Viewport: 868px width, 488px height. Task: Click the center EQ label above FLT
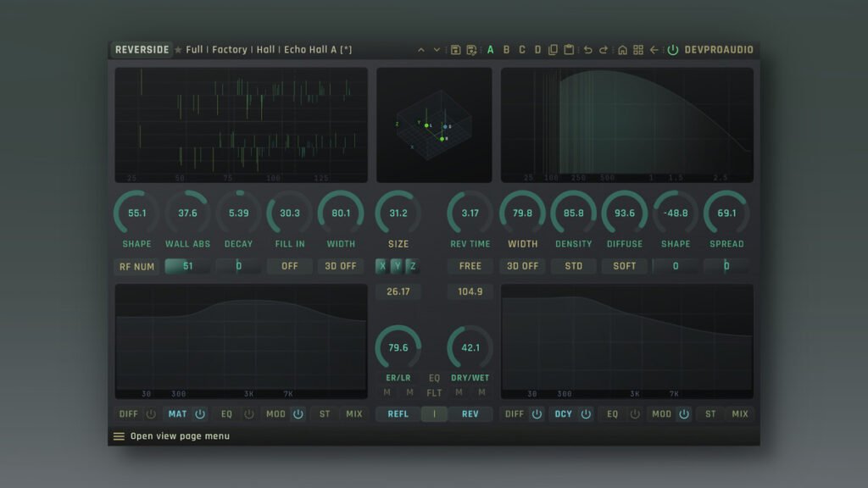[x=434, y=378]
